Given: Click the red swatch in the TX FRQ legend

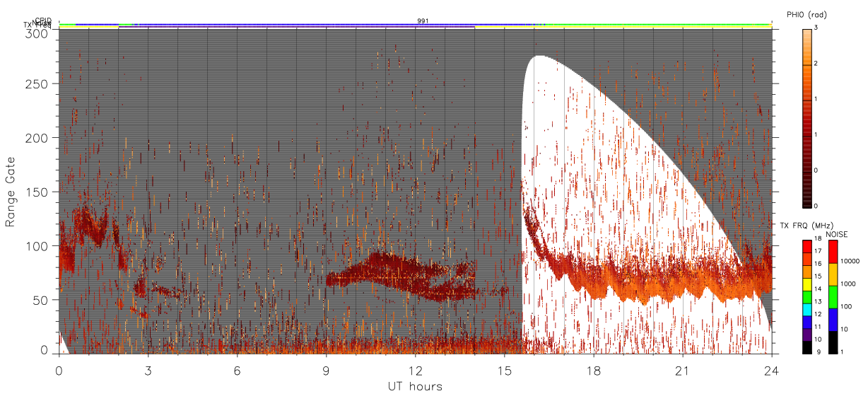Looking at the screenshot, I should click(807, 246).
